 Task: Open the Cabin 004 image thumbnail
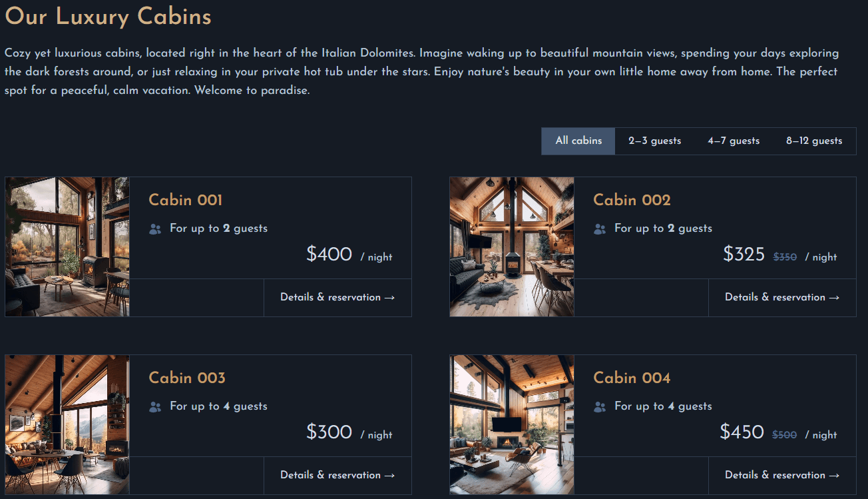pyautogui.click(x=512, y=424)
